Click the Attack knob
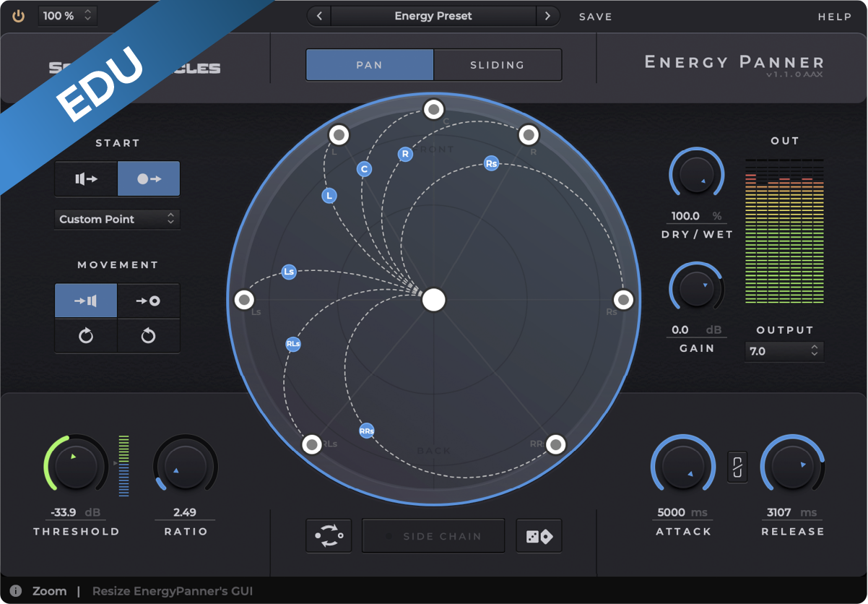 click(683, 467)
